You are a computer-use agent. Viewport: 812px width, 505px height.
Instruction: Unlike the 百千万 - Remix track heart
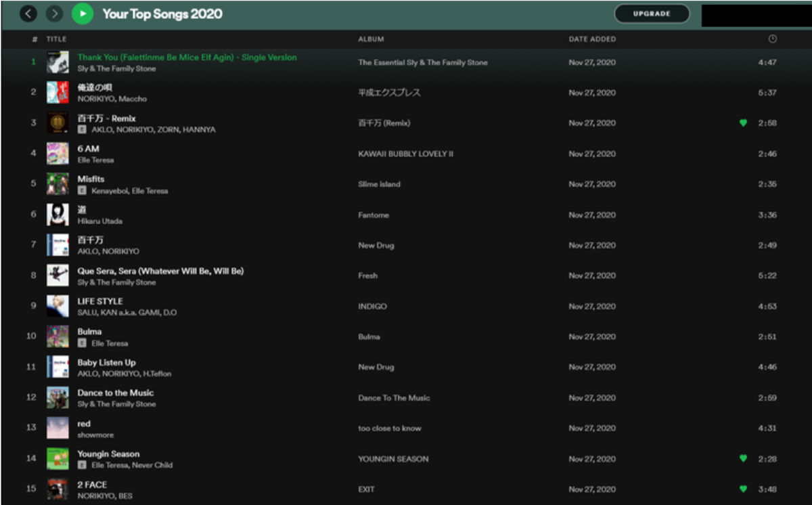pos(743,123)
